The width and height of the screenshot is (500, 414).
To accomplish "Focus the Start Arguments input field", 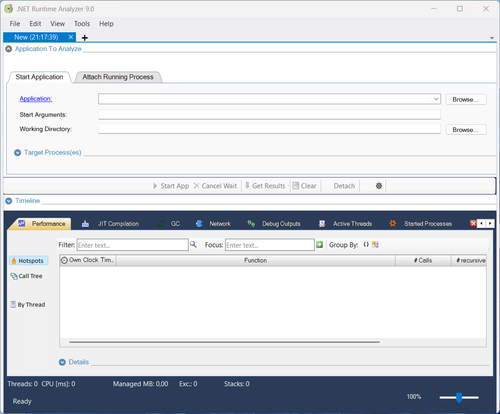I will pyautogui.click(x=269, y=114).
